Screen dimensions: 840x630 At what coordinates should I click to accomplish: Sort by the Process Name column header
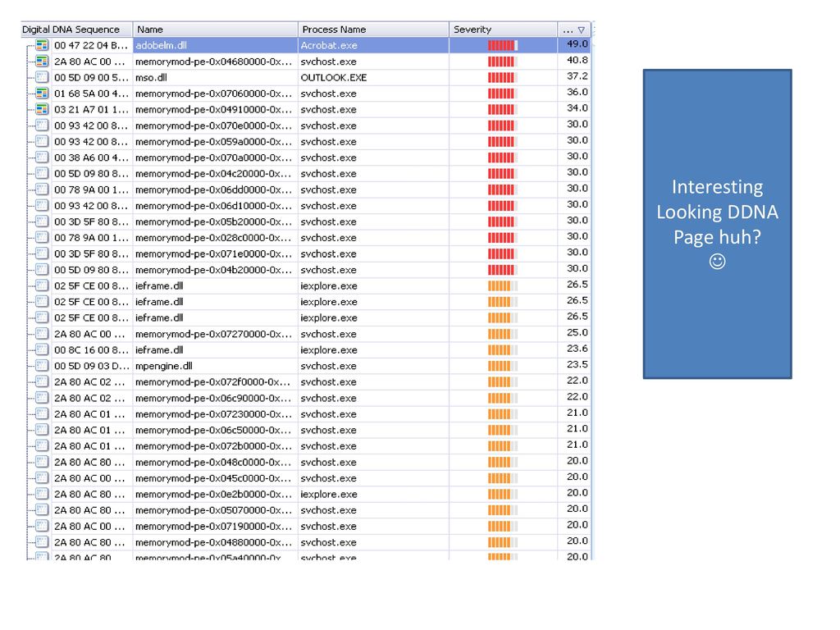(373, 30)
